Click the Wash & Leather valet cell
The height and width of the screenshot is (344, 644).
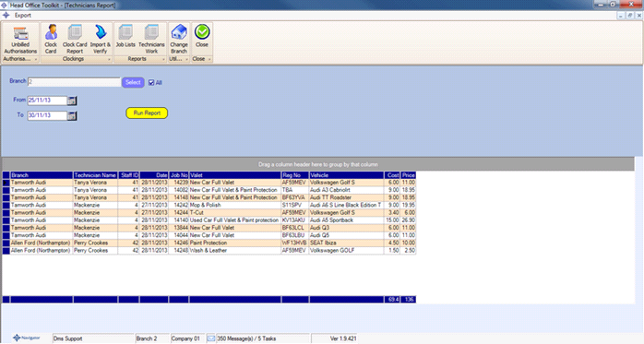pyautogui.click(x=235, y=251)
